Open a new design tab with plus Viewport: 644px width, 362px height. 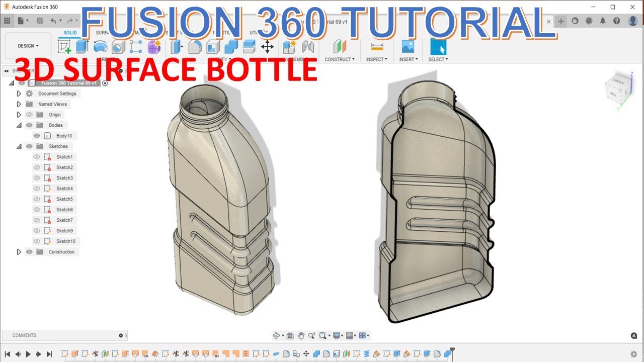[x=561, y=21]
